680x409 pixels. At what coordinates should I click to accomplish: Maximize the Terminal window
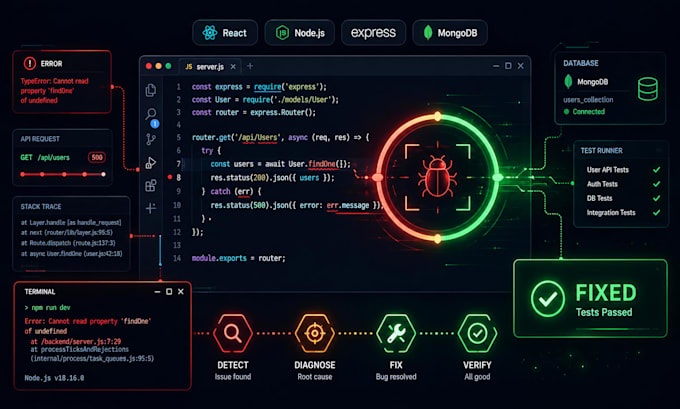point(169,291)
